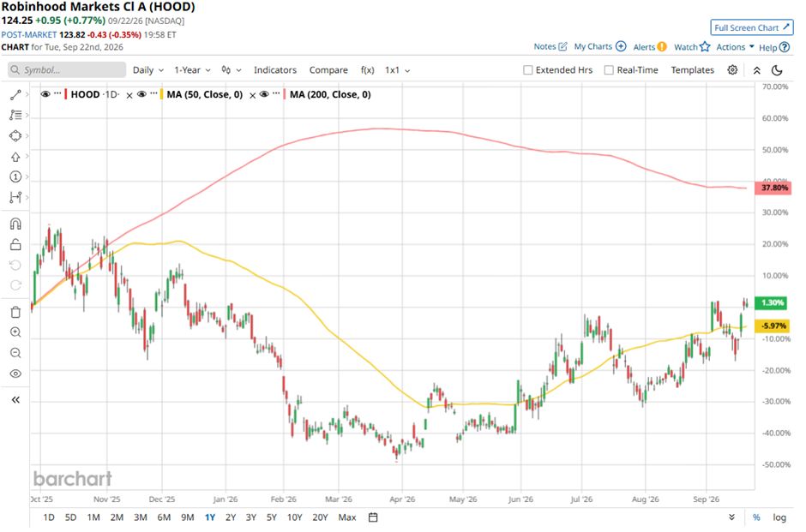Open the Daily frequency dropdown
806x532 pixels.
pyautogui.click(x=148, y=70)
